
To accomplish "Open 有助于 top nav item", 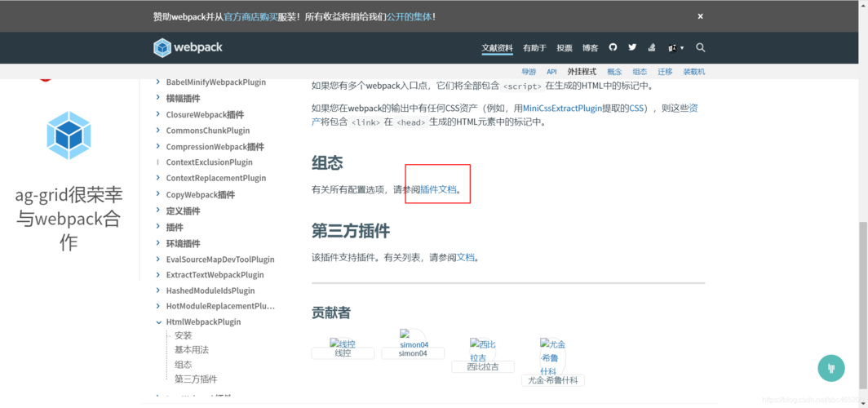I will pyautogui.click(x=535, y=48).
